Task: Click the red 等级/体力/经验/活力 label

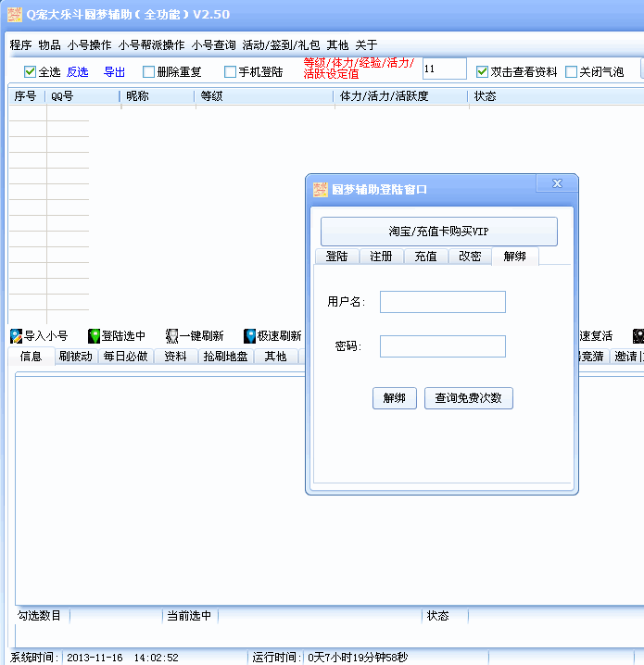Action: click(359, 69)
